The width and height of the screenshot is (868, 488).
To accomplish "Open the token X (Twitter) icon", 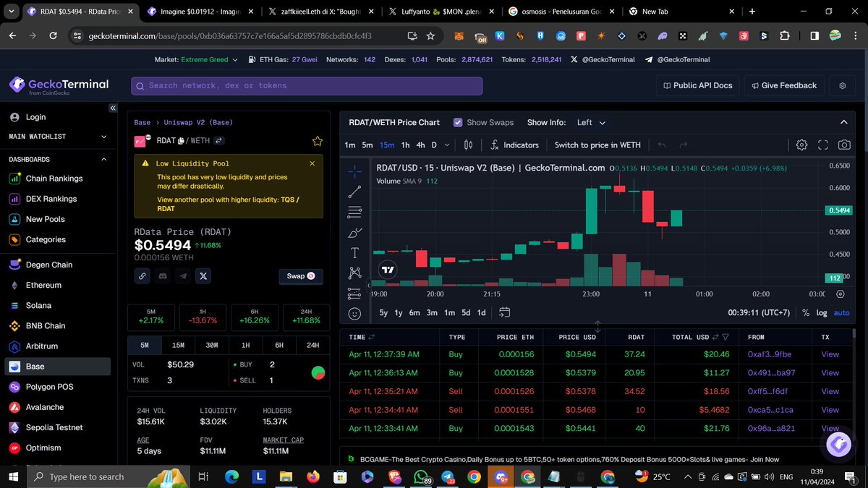I will point(203,275).
